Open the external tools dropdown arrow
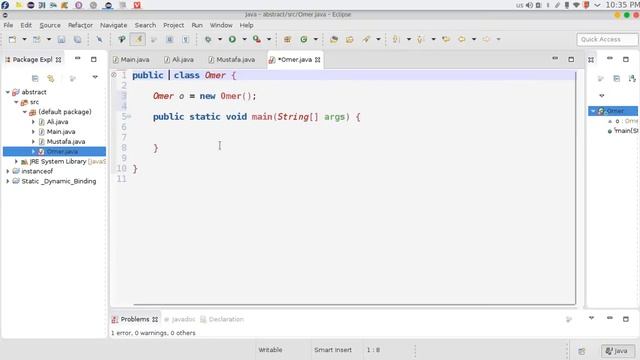Screen dimensions: 640x360 click(269, 39)
